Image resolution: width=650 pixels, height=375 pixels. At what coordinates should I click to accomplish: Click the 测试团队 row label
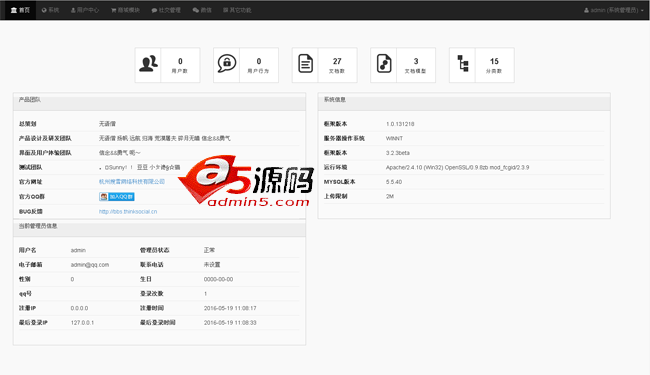click(x=30, y=167)
